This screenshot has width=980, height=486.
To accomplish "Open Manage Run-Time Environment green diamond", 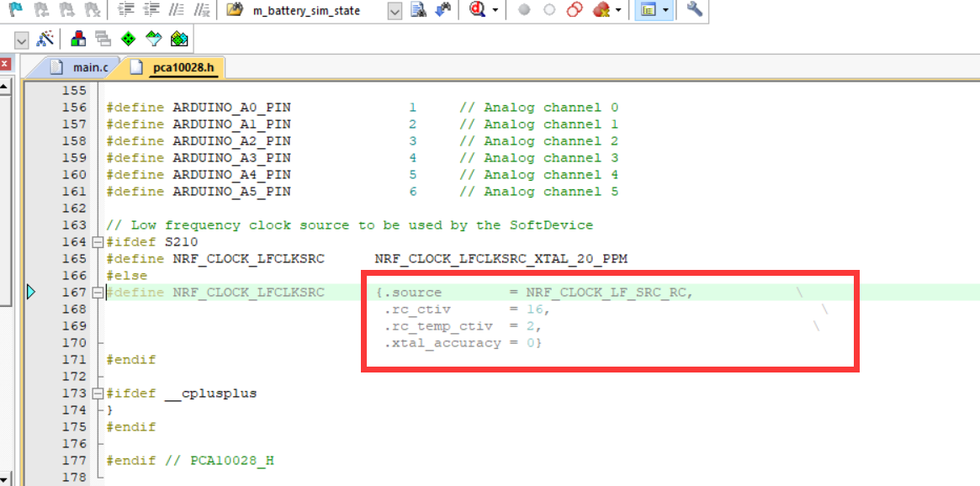I will point(128,39).
